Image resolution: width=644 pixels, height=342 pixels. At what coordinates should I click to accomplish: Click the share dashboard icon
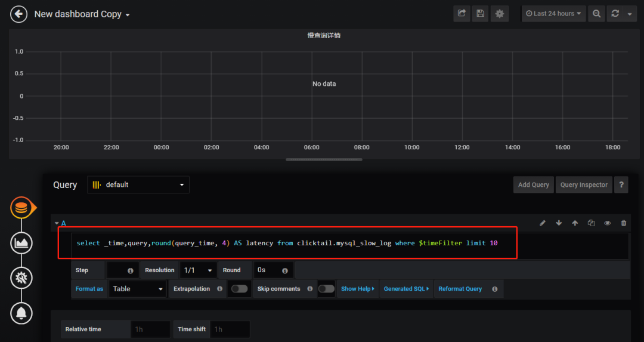pos(462,14)
